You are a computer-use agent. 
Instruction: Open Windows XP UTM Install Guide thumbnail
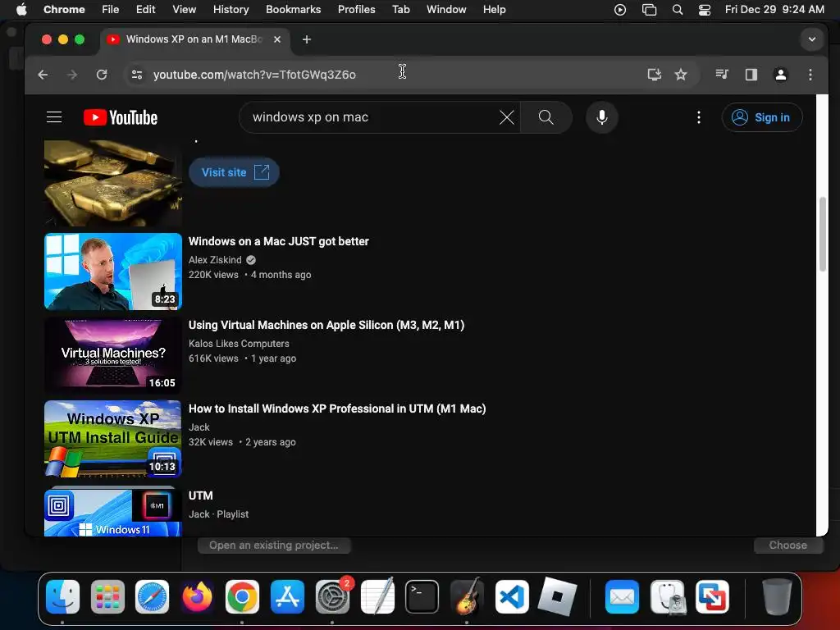click(x=113, y=438)
